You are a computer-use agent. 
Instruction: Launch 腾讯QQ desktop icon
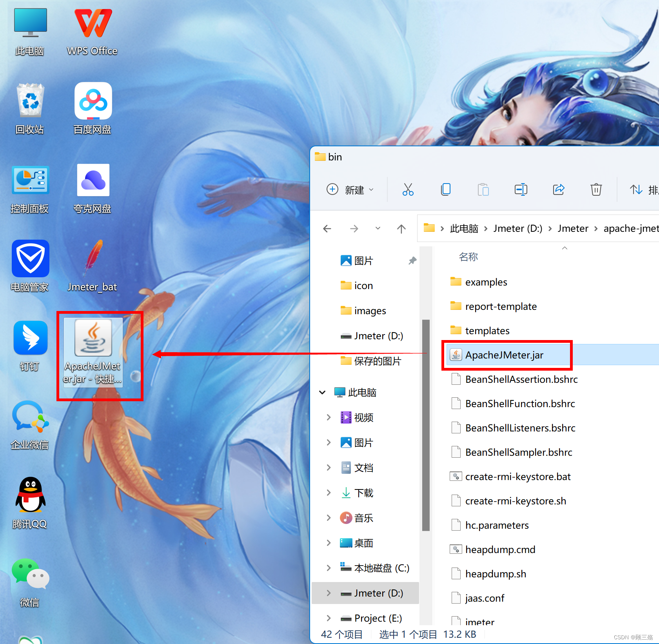pos(30,504)
